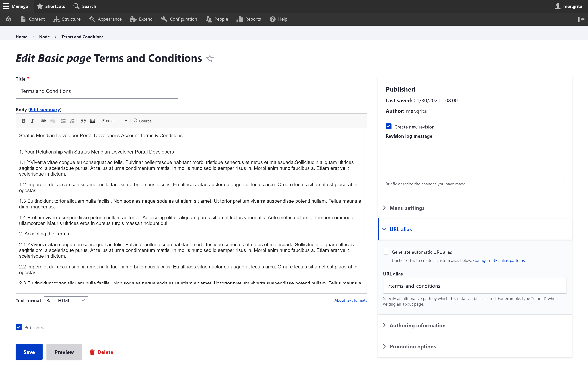
Task: Save the Terms and Conditions page
Action: point(29,352)
